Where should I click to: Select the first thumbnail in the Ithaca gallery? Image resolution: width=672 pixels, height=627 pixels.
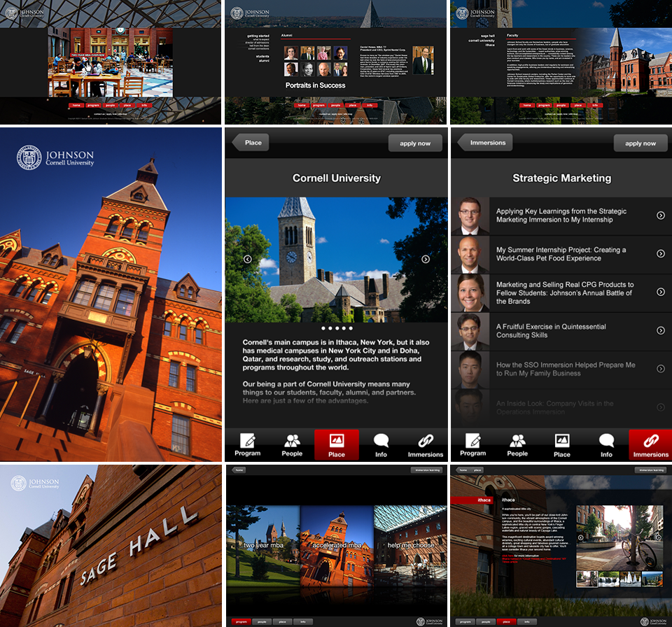coord(587,579)
